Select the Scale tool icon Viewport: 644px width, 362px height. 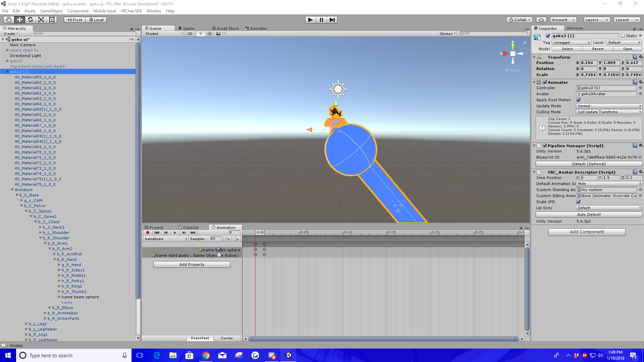point(41,20)
